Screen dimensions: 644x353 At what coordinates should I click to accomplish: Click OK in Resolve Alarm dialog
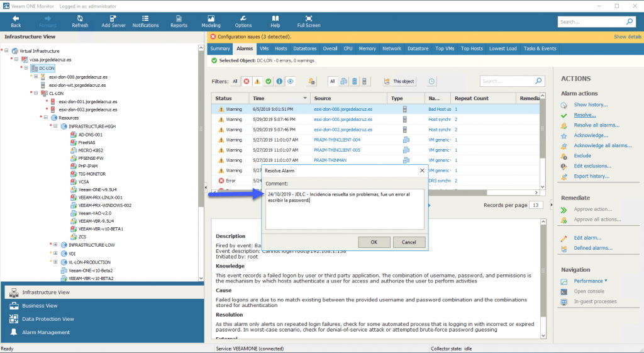pos(374,242)
